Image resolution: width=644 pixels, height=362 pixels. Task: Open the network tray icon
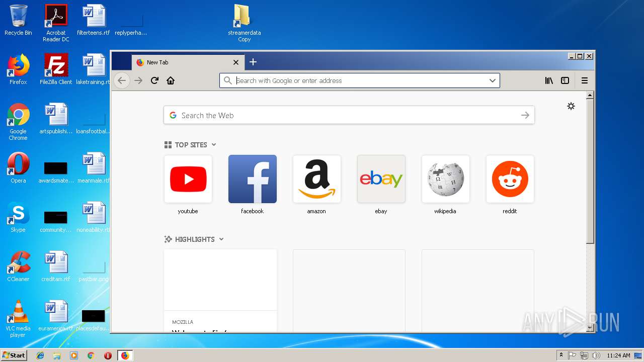[x=584, y=355]
